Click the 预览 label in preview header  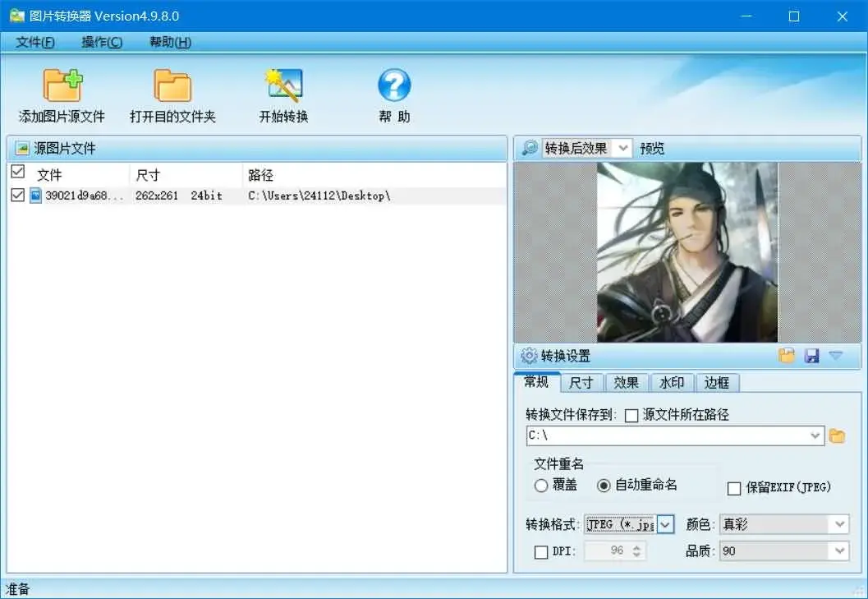[651, 148]
